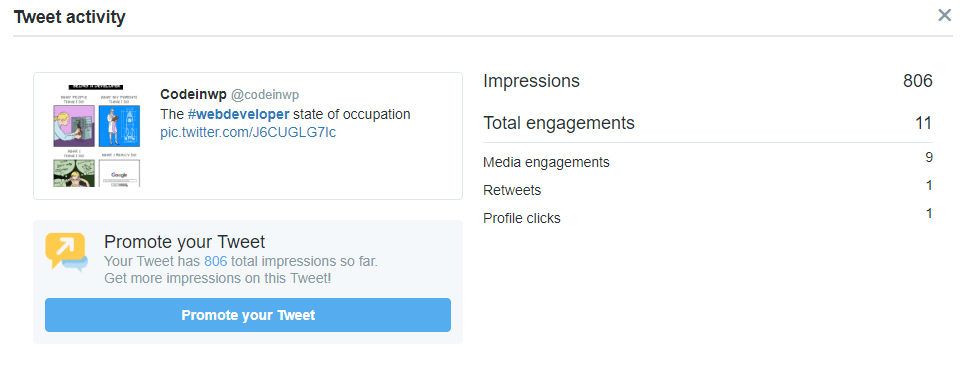Click the @codeinwp handle

pyautogui.click(x=264, y=94)
